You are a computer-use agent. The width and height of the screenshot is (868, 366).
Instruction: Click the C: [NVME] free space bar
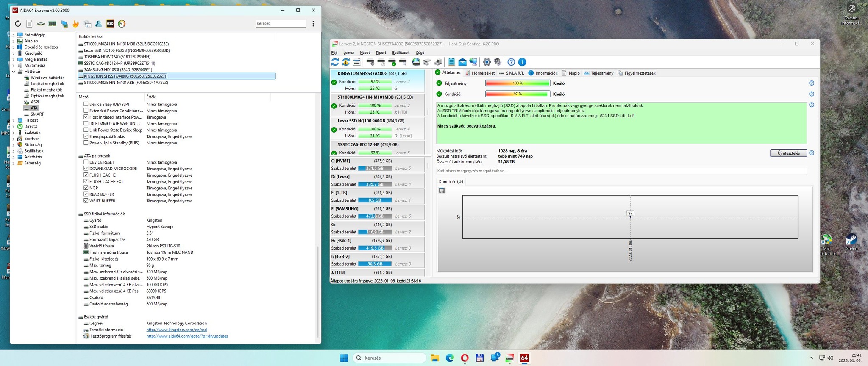tap(375, 168)
